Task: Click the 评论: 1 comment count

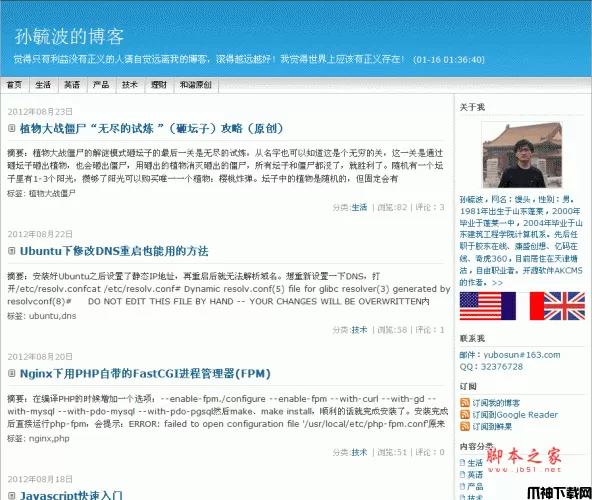Action: (x=430, y=330)
